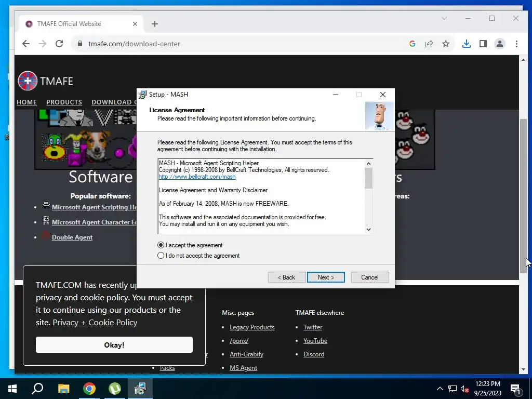Open the MS Agent footer link
The width and height of the screenshot is (532, 399).
(243, 368)
